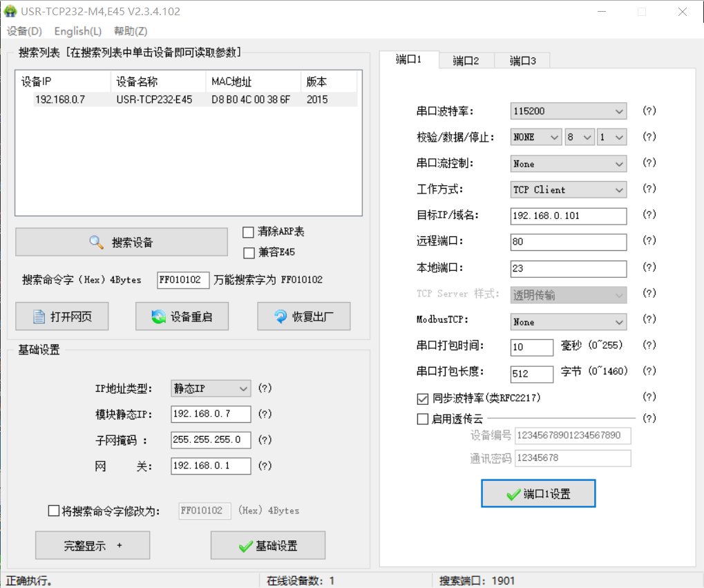This screenshot has width=704, height=588.
Task: Open help (?) for 串口波特率
Action: 649,111
